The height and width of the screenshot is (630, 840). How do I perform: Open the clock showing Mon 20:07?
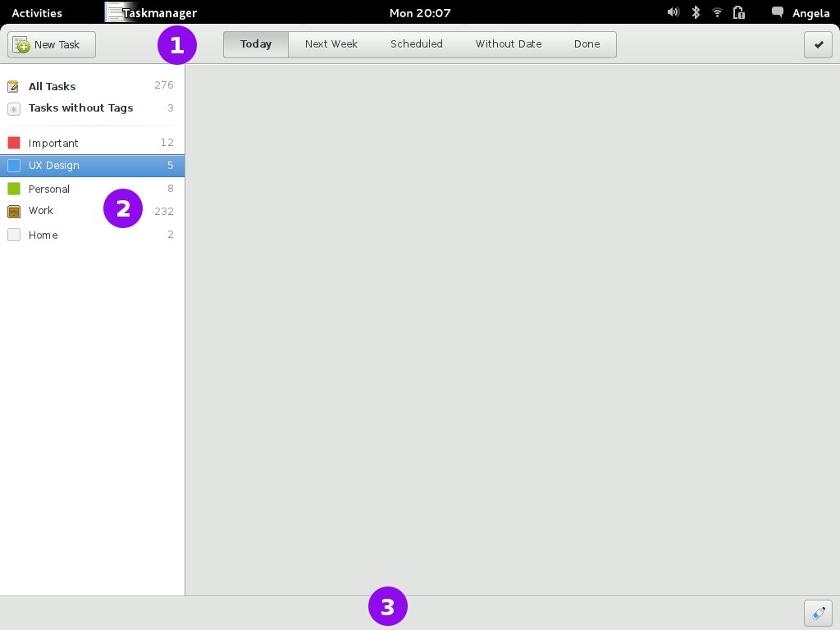pos(419,12)
